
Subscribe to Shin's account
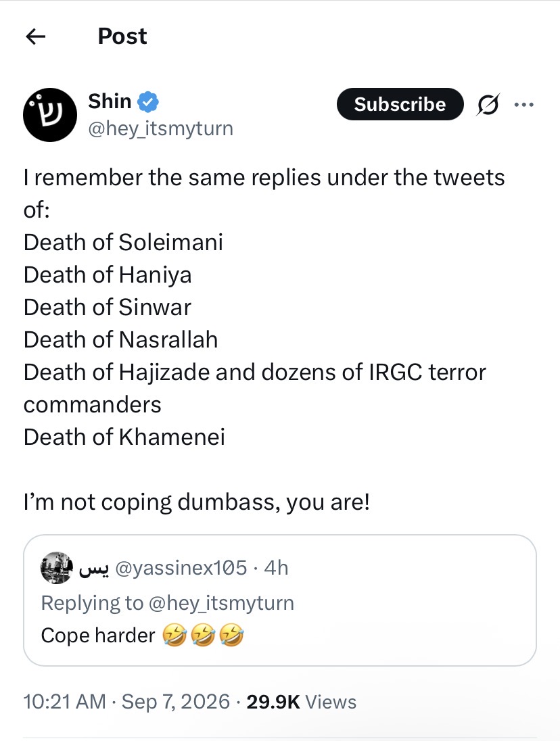click(400, 104)
